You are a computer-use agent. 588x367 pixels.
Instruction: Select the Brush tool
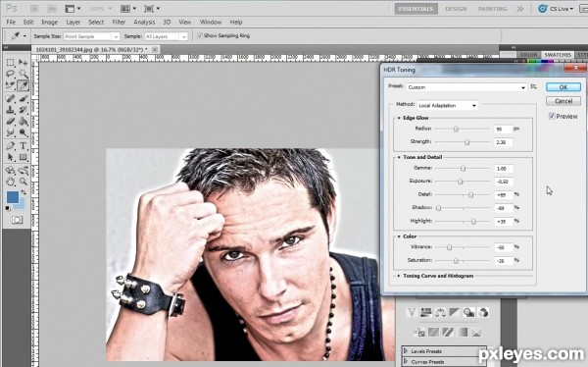[x=24, y=98]
